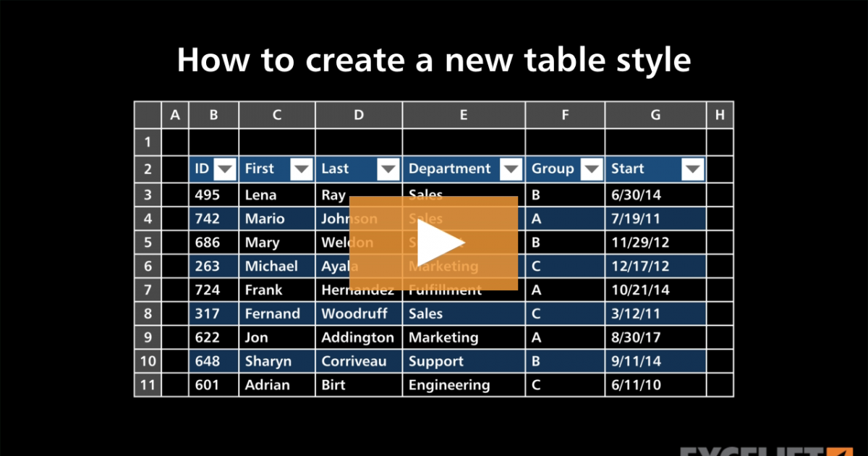
Task: Click the select-all corner cell
Action: click(x=148, y=114)
